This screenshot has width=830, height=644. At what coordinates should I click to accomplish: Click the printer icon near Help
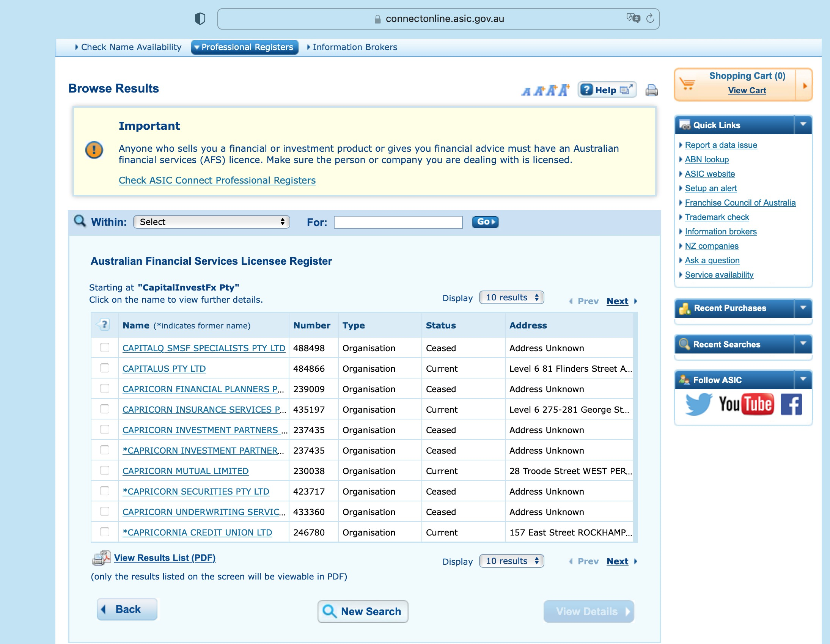[651, 90]
